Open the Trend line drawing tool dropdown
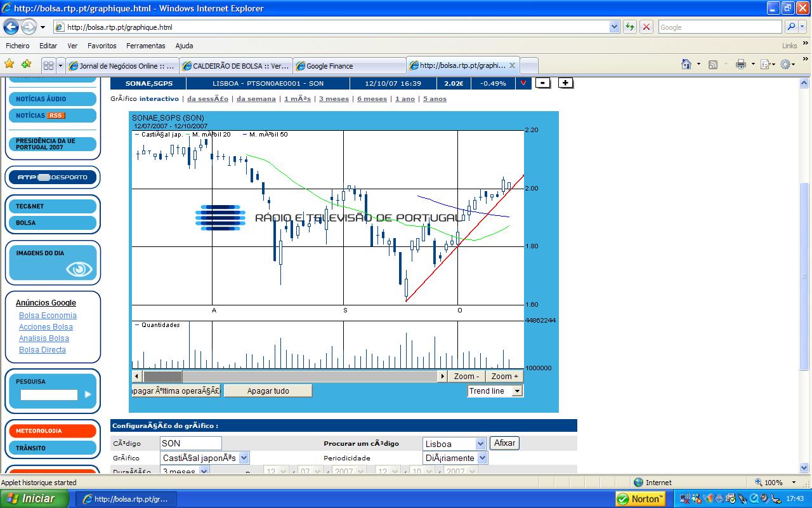812x508 pixels. [x=517, y=391]
